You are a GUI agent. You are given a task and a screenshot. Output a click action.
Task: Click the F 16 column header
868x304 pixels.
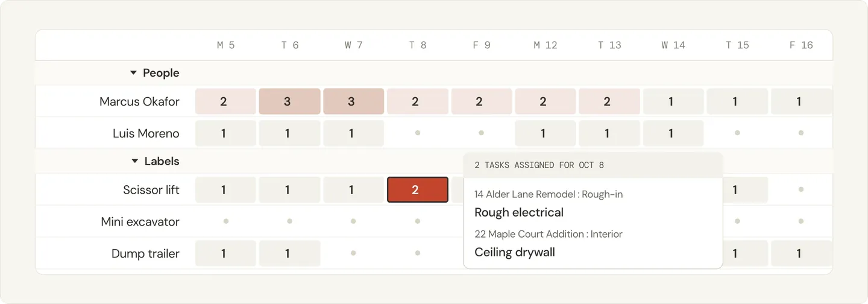coord(801,45)
